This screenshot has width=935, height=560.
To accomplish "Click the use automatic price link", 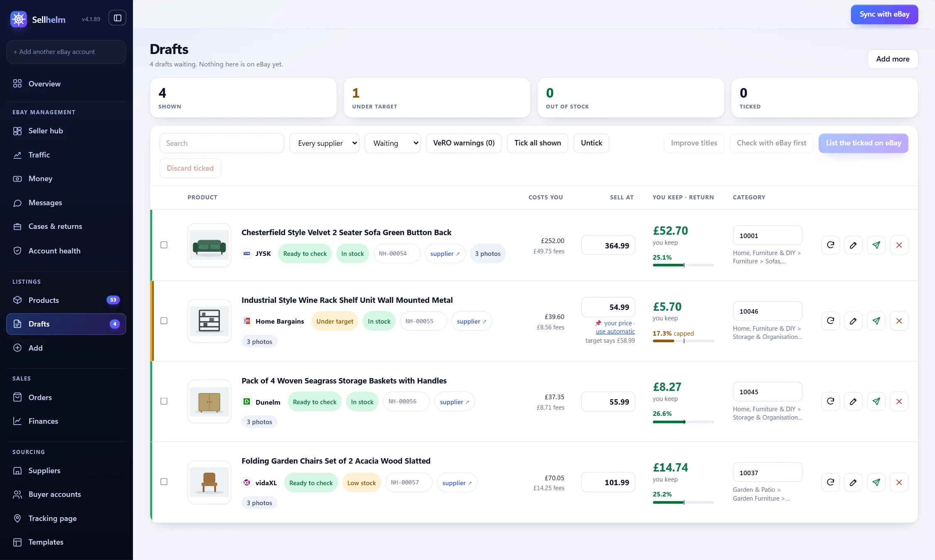I will coord(615,332).
